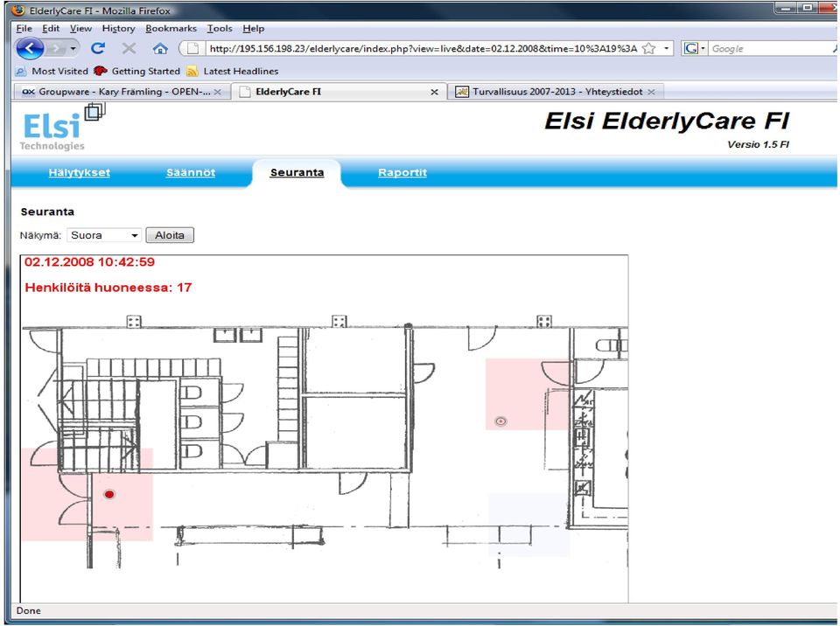
Task: Click the red person marker on floor plan
Action: click(x=109, y=494)
